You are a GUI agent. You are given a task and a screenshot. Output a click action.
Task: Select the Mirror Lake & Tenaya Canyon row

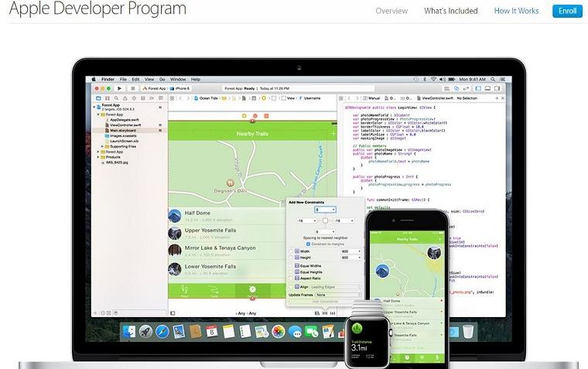(x=227, y=251)
